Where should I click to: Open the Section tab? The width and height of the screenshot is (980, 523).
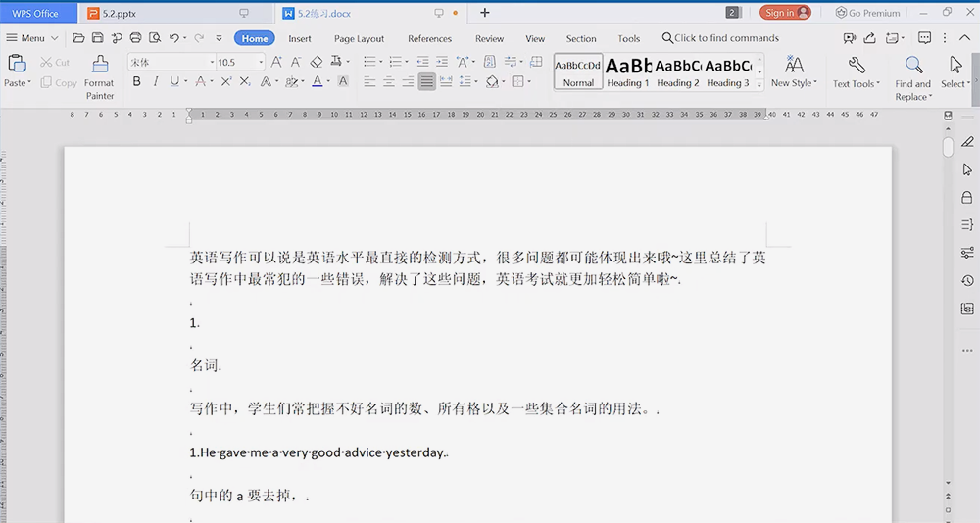tap(580, 39)
